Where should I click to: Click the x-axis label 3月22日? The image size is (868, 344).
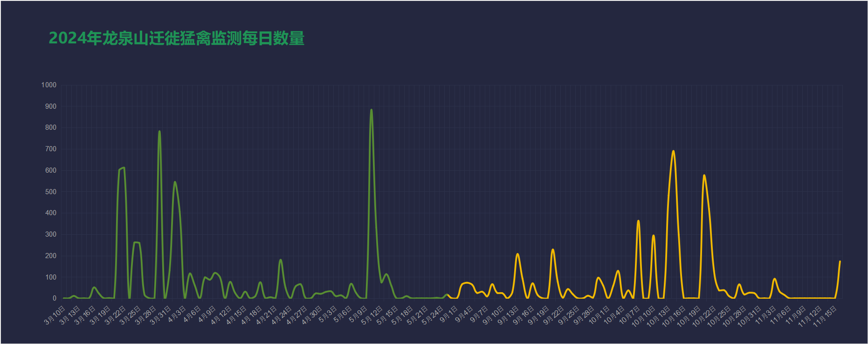(x=115, y=315)
